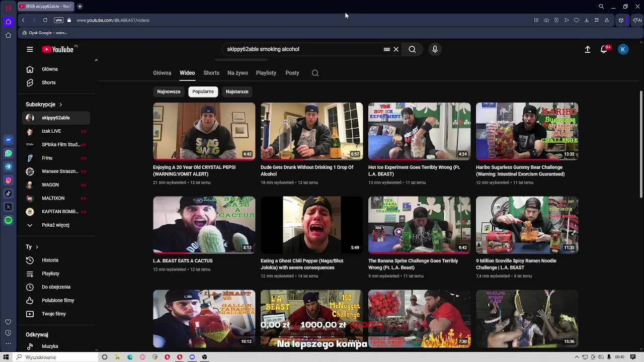Open X (Twitter) in the Opera sidebar
The image size is (644, 362).
[x=8, y=207]
